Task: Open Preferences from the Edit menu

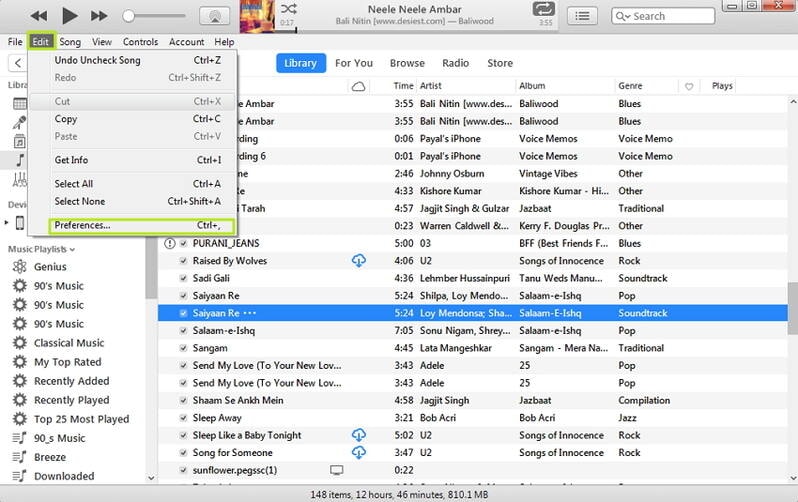Action: pyautogui.click(x=142, y=226)
